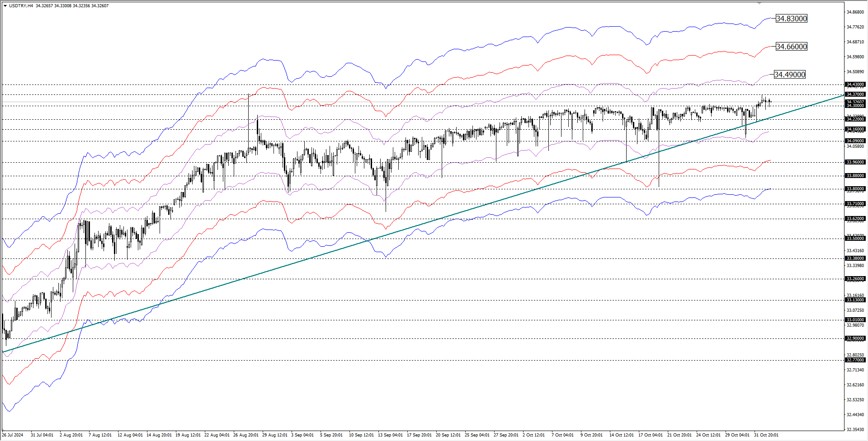Click the 32.62160 price scale value
Viewport: 868px width, 441px height.
855,385
